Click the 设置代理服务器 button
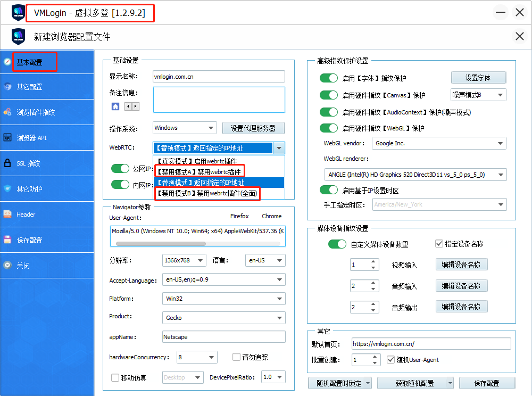 click(253, 128)
